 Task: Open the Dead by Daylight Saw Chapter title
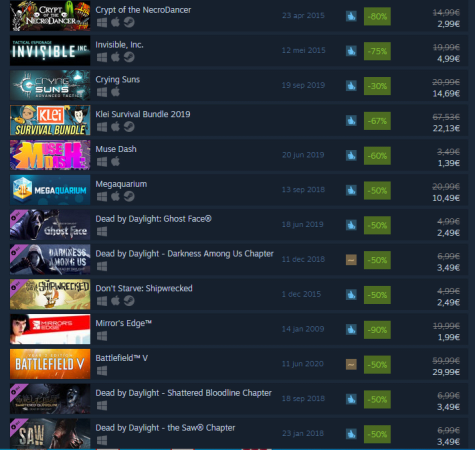click(165, 428)
